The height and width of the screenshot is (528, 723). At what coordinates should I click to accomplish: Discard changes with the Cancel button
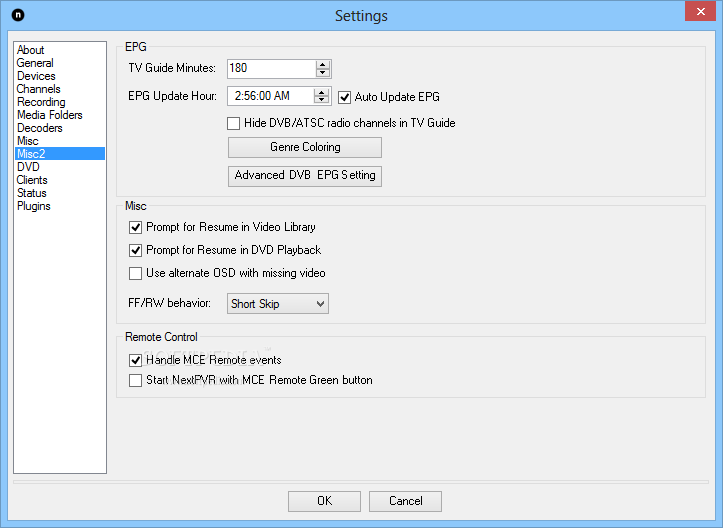pos(405,501)
